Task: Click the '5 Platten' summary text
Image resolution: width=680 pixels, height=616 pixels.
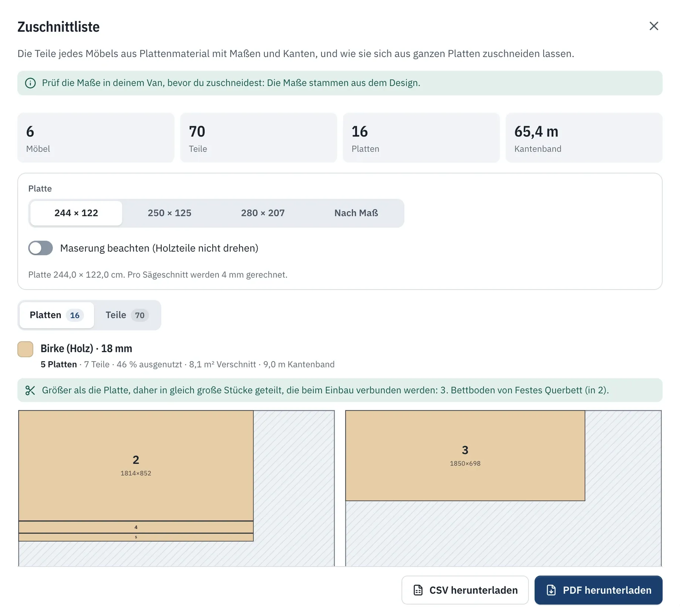Action: [x=59, y=364]
